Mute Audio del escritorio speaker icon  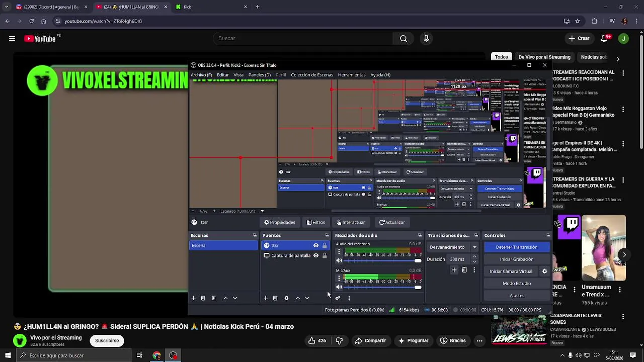pyautogui.click(x=339, y=260)
